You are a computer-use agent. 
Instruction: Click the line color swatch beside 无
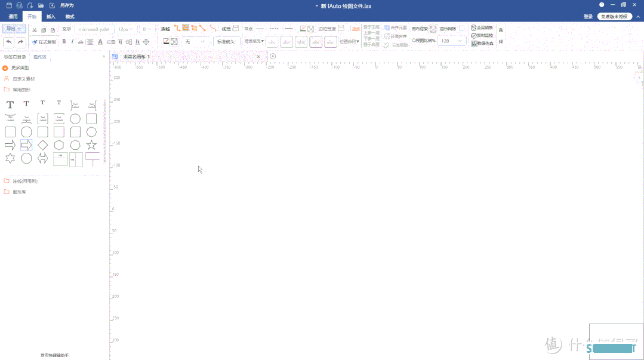tap(167, 42)
